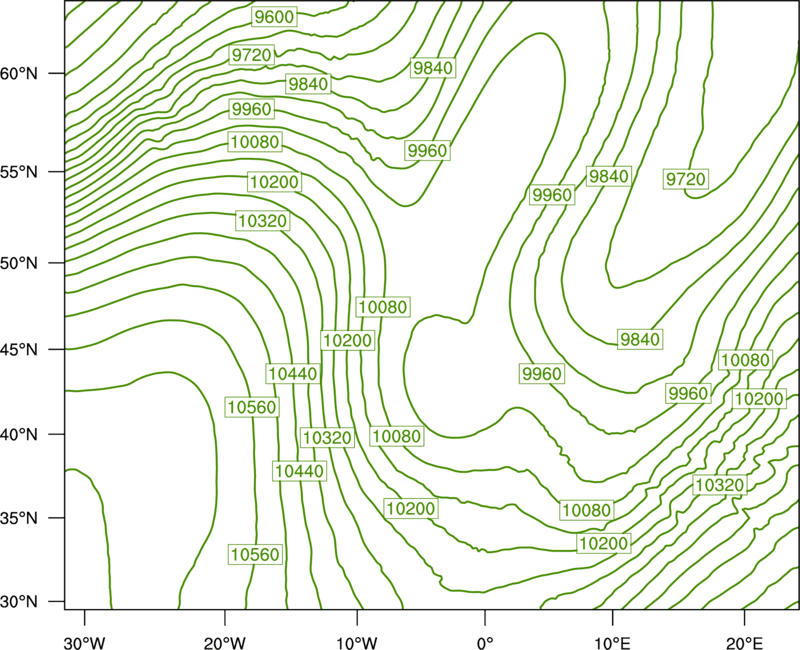Pick the 45°N latitude axis label

point(19,350)
